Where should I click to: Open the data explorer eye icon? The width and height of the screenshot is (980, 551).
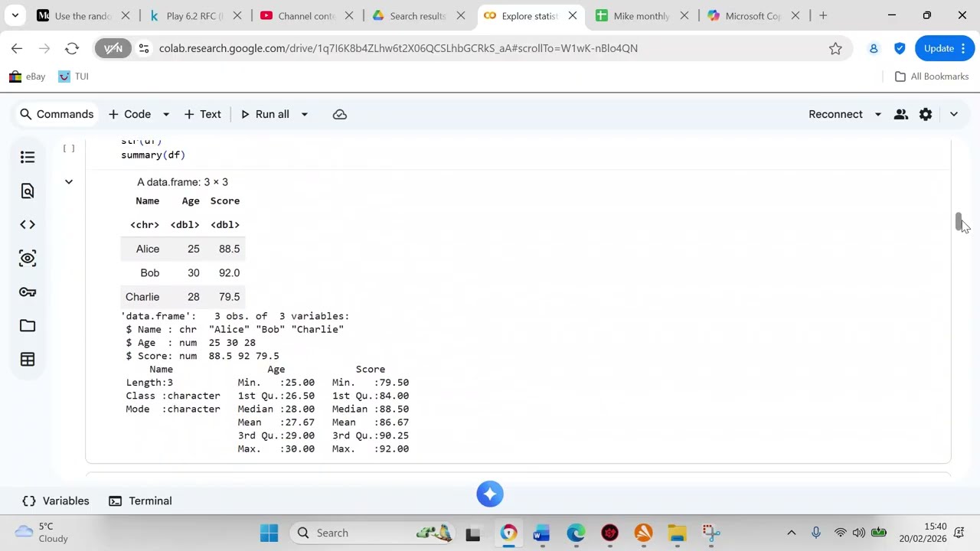click(x=28, y=258)
